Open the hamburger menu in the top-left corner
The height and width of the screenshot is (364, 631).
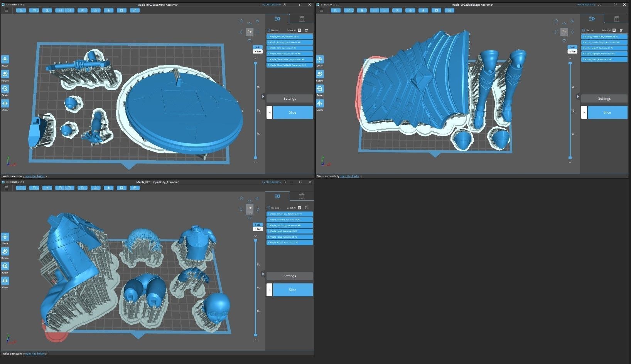pyautogui.click(x=7, y=10)
